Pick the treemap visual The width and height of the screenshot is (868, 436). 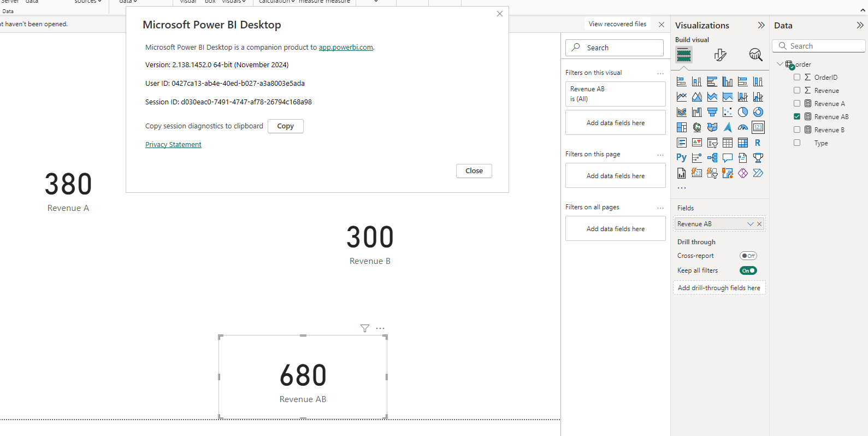[681, 127]
